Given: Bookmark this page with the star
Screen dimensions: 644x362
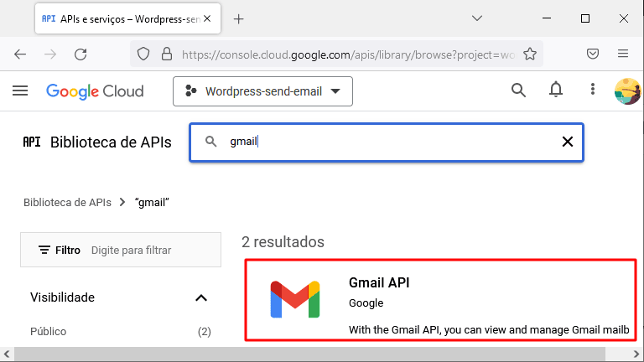Looking at the screenshot, I should click(530, 54).
